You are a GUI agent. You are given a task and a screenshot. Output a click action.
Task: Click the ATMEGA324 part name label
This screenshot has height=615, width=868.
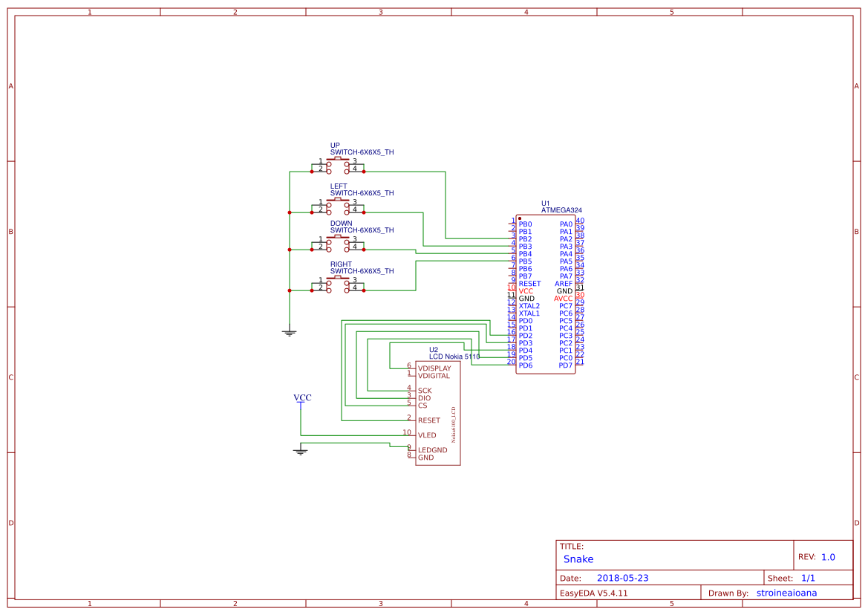561,210
